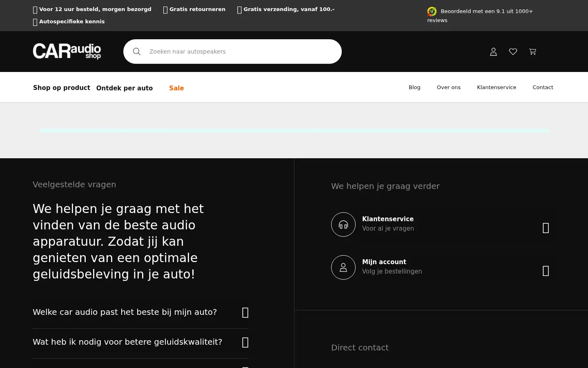This screenshot has height=368, width=588.
Task: Click icon beside 'Gratis verzending, vanaf 100.-'
Action: coord(240,10)
